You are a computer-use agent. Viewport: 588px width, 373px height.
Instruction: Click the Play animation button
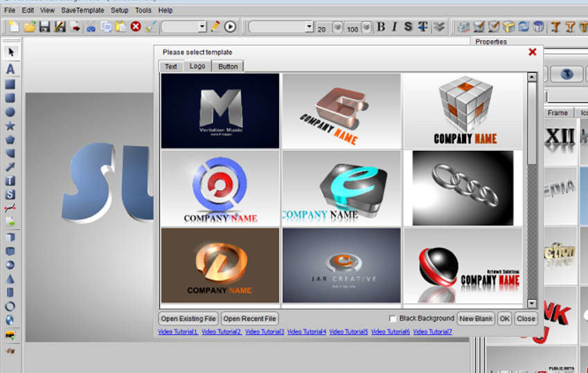click(x=230, y=26)
